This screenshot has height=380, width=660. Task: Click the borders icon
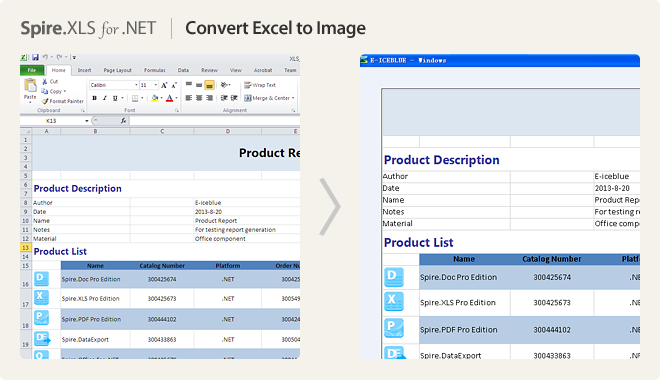pos(135,98)
